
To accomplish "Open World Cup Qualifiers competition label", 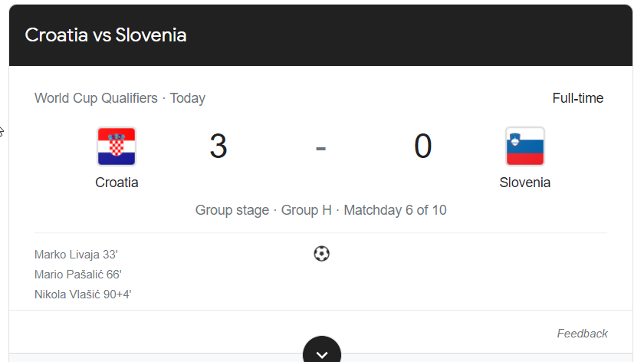I will pos(96,98).
